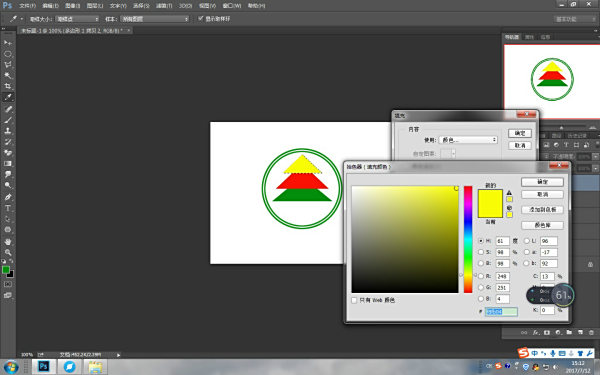Viewport: 600px width, 375px height.
Task: Select the Dodge tool
Action: pos(8,185)
